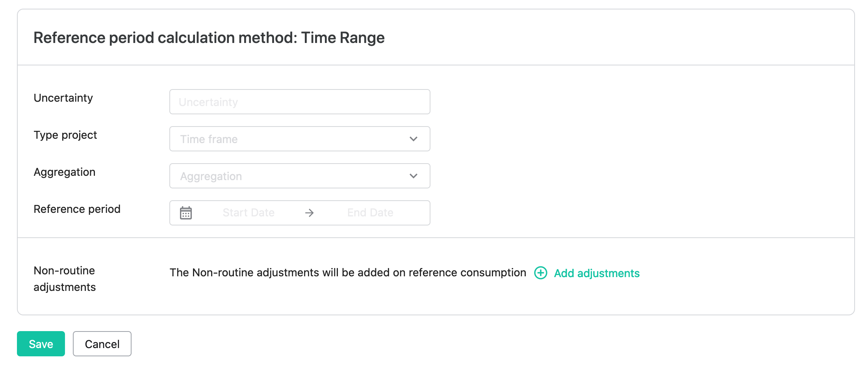Open the Type project Time frame selector
The image size is (868, 365).
300,139
